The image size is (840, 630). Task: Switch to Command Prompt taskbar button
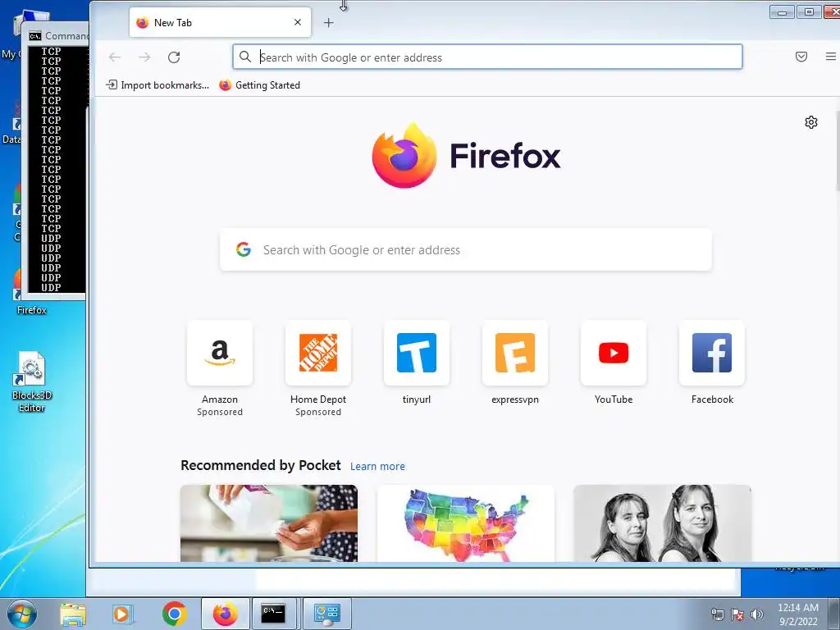tap(274, 614)
